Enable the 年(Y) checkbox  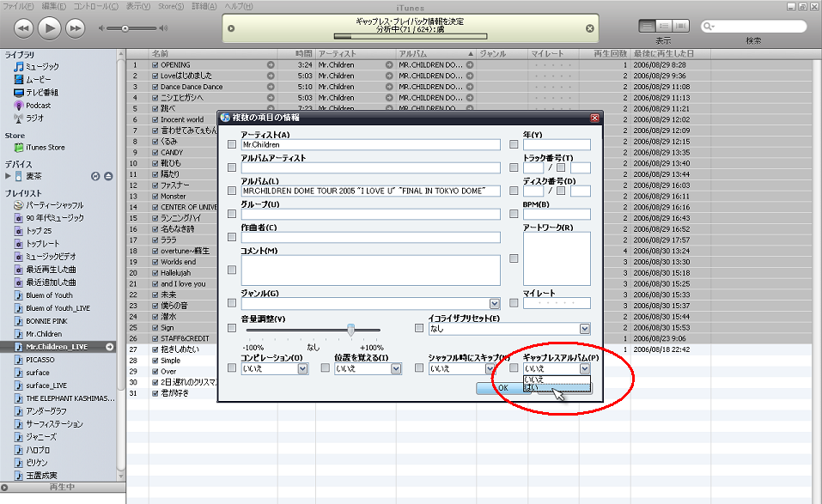[514, 144]
